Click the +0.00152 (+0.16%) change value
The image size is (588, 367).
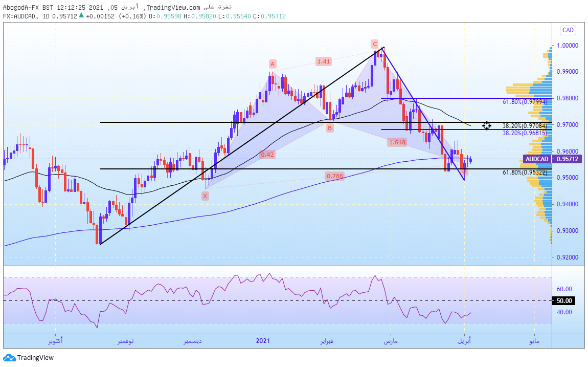click(116, 16)
